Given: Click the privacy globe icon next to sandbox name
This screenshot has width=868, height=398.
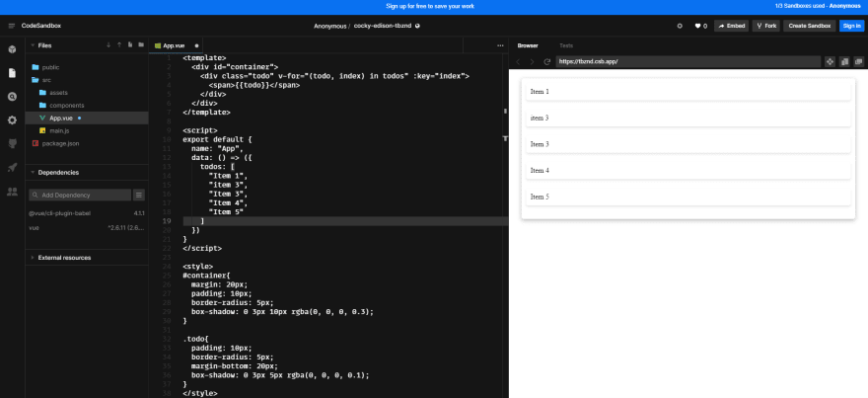Looking at the screenshot, I should click(x=417, y=26).
